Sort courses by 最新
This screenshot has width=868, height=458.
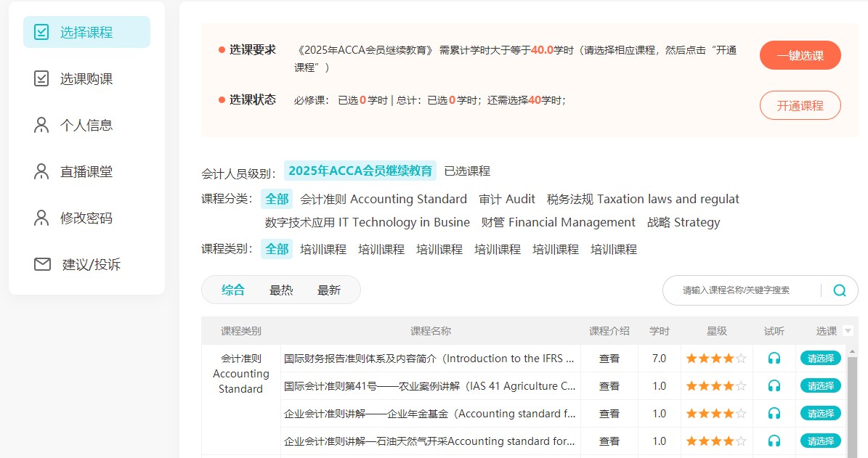click(x=329, y=290)
